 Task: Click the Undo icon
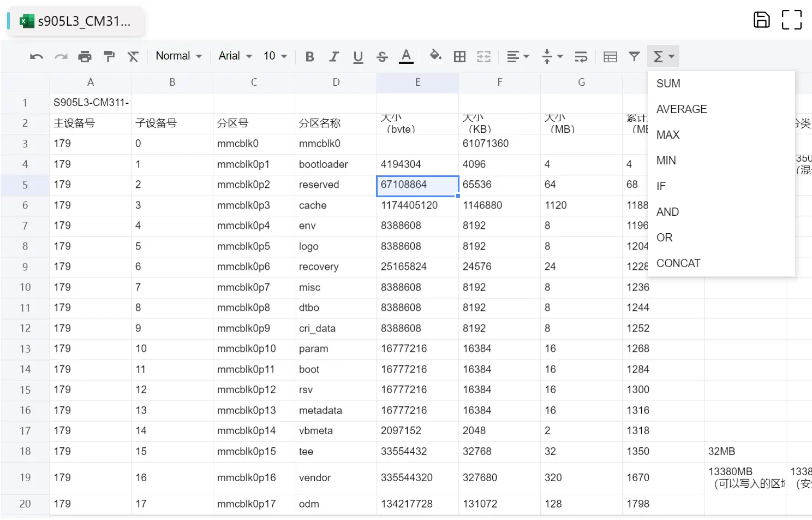click(x=37, y=56)
